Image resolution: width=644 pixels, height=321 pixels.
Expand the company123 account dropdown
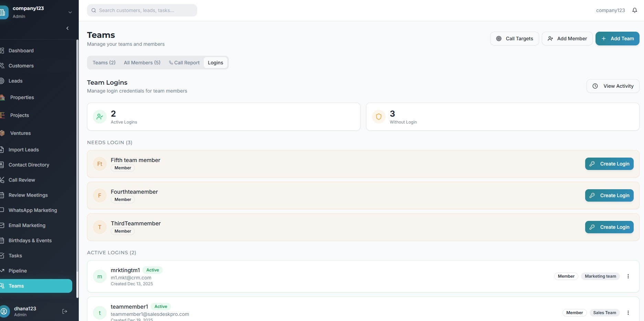tap(70, 12)
